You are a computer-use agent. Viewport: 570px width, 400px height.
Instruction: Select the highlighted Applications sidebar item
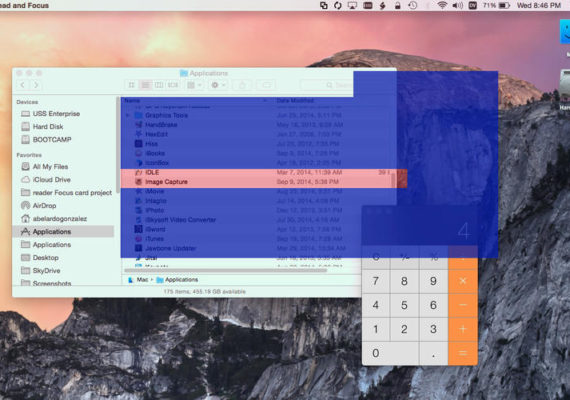coord(63,232)
